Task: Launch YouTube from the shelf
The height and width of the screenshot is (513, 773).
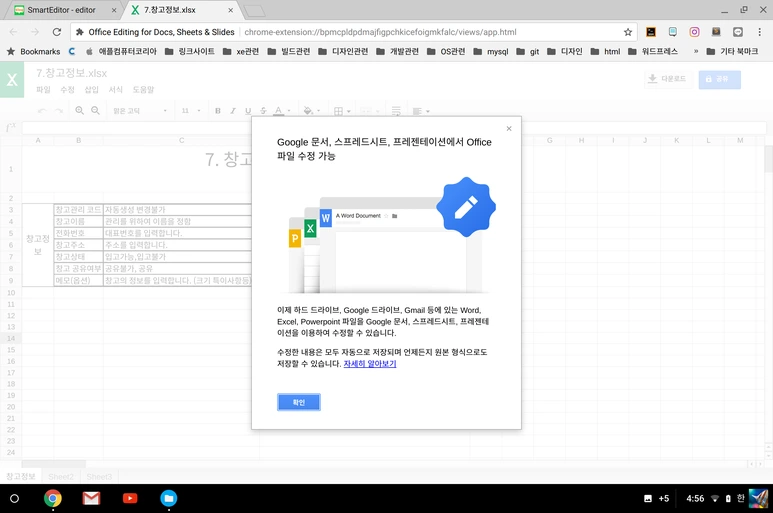Action: [130, 498]
